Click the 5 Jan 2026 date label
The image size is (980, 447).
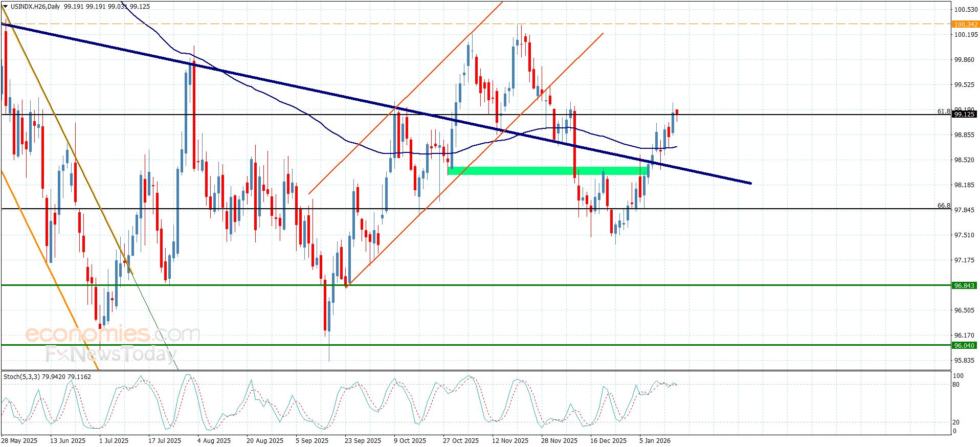click(655, 440)
